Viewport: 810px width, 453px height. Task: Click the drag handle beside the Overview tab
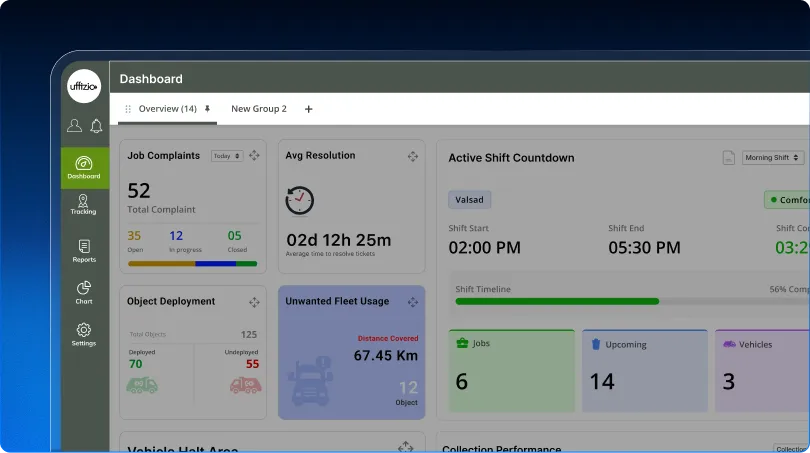click(128, 109)
